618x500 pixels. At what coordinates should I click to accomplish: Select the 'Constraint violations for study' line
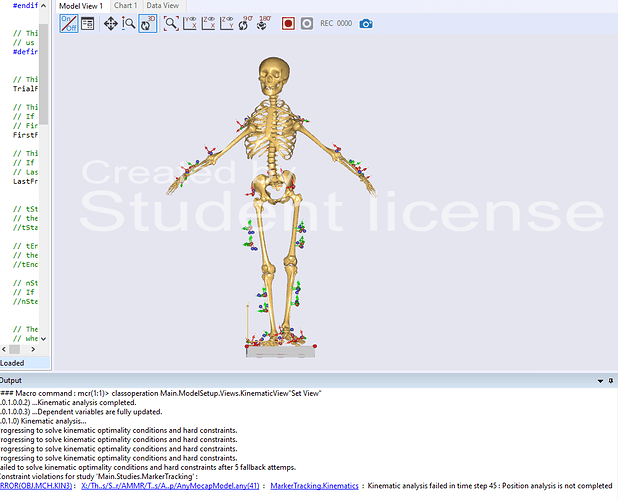click(99, 476)
